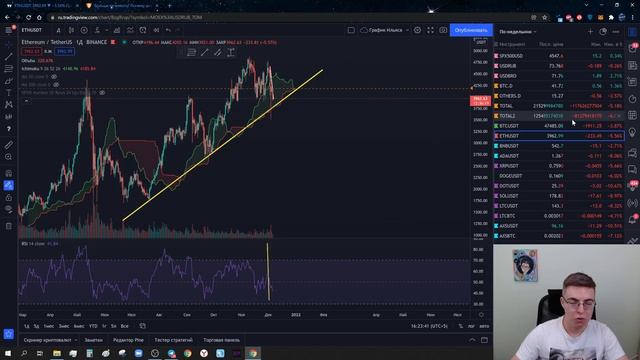The width and height of the screenshot is (640, 360).
Task: Select the brush drawing tool
Action: (9, 81)
